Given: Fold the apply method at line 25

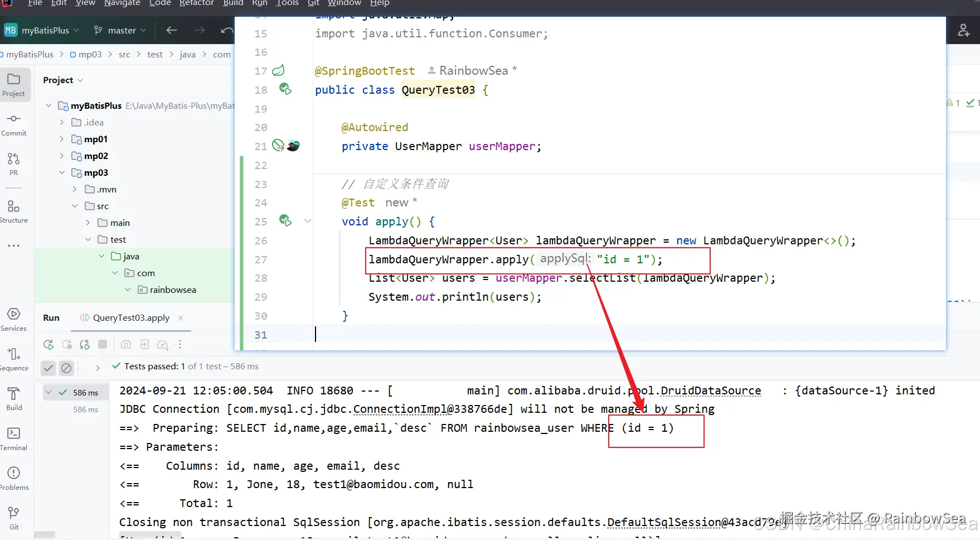Looking at the screenshot, I should click(x=308, y=221).
